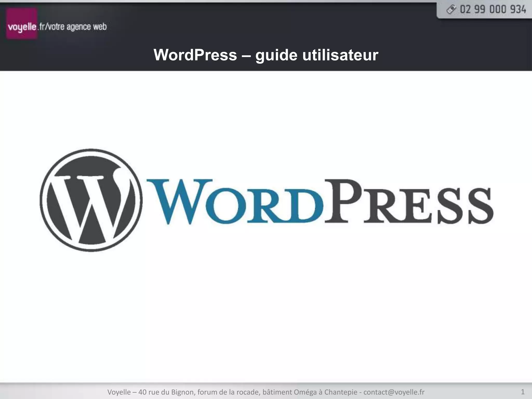Open the contact@voyelle.fr email link
This screenshot has width=532, height=399.
click(x=394, y=392)
